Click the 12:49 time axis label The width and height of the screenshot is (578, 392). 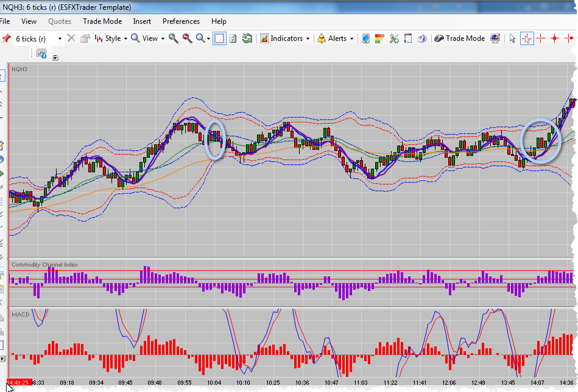coord(478,382)
